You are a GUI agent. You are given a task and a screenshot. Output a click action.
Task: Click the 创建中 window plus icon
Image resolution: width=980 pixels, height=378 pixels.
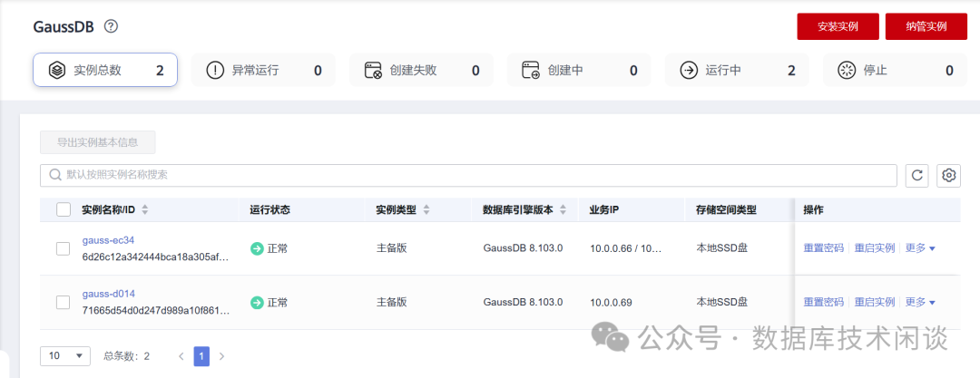coord(531,70)
